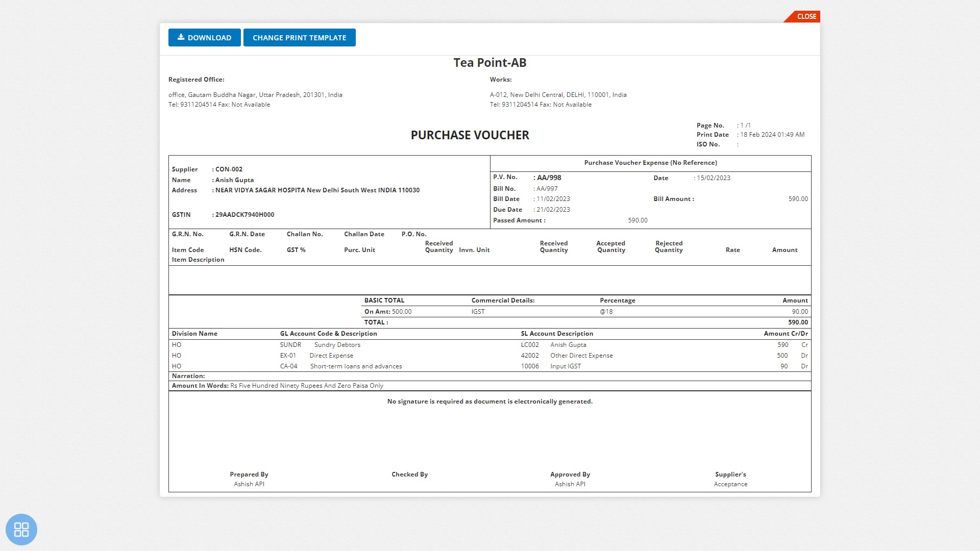
Task: Select Bill No. value AA/997
Action: (x=547, y=189)
